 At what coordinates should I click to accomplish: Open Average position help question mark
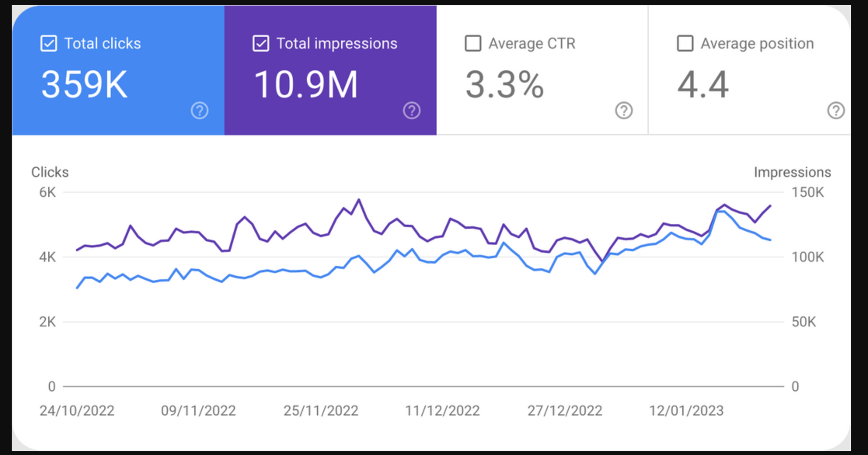836,111
